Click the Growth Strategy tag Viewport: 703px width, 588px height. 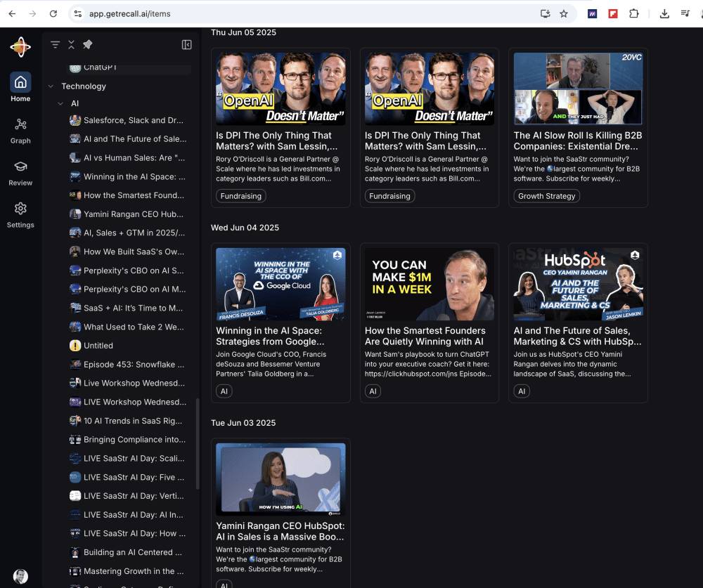click(x=546, y=196)
